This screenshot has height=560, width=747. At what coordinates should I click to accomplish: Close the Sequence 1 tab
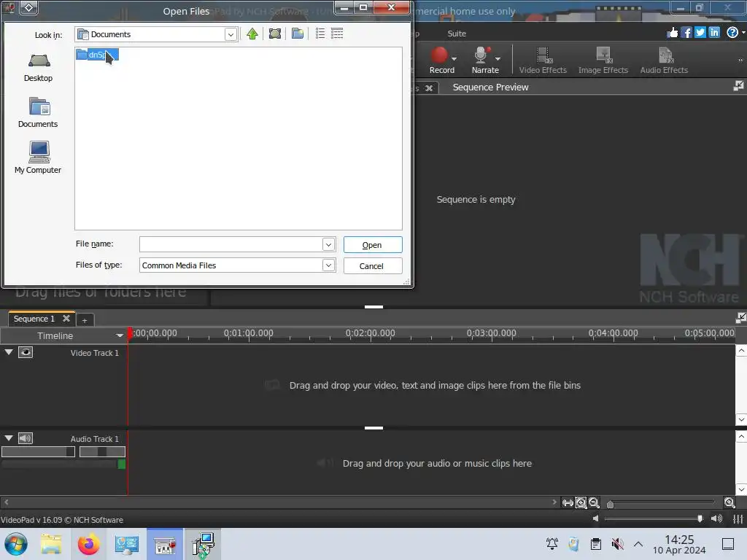[66, 319]
